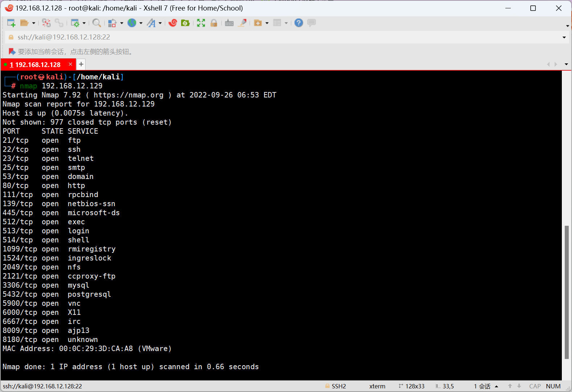This screenshot has height=392, width=572.
Task: Click the SSH2 status bar indicator
Action: tap(335, 386)
